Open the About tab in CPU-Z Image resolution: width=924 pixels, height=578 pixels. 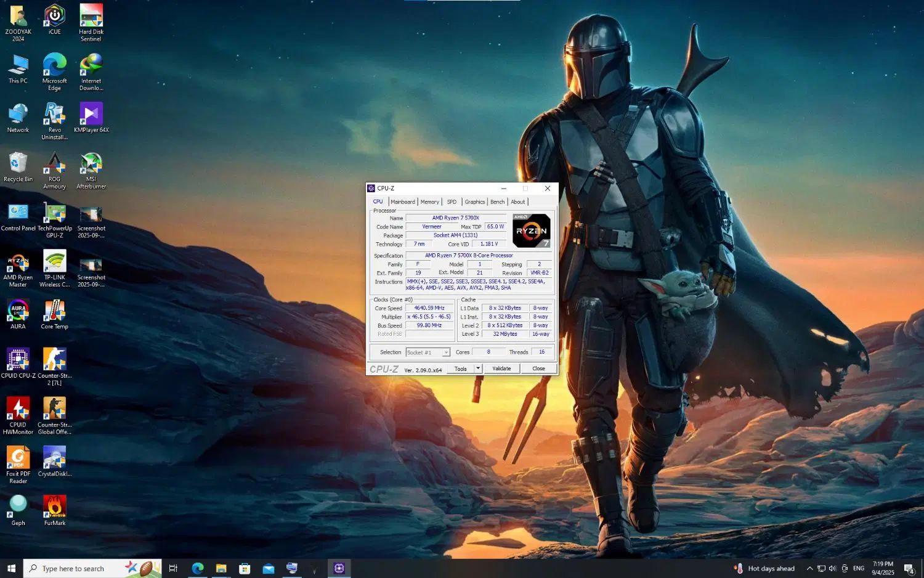tap(518, 202)
